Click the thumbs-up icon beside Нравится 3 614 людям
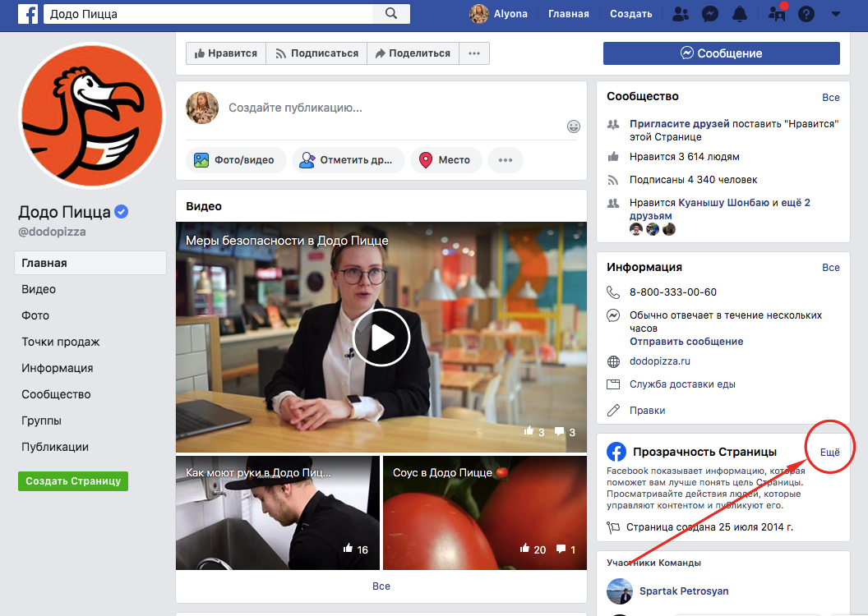 pyautogui.click(x=613, y=157)
